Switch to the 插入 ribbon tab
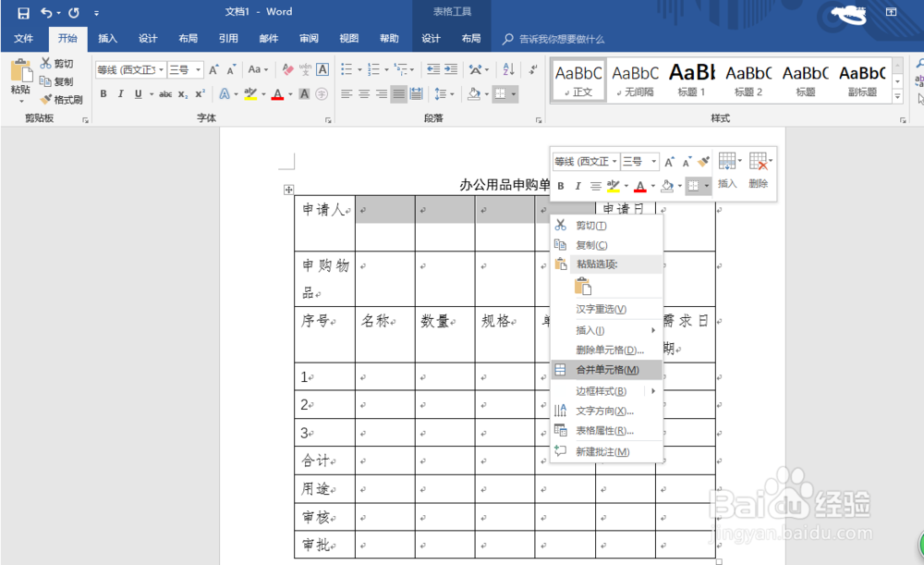Viewport: 924px width, 565px height. pyautogui.click(x=108, y=39)
